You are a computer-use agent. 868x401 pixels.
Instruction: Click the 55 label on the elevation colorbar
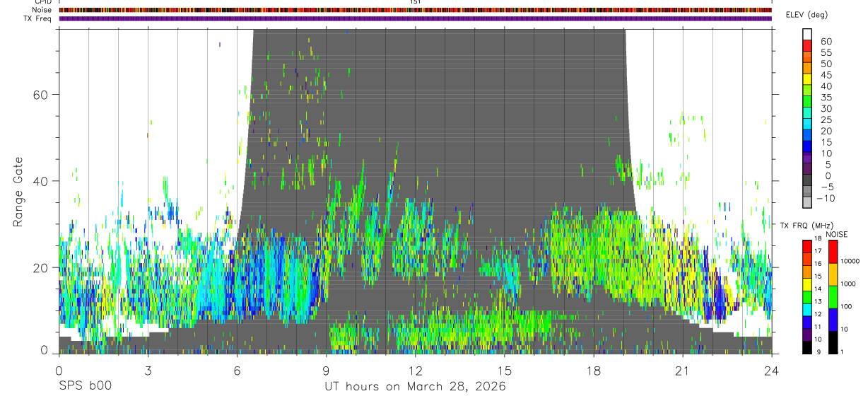tap(826, 52)
